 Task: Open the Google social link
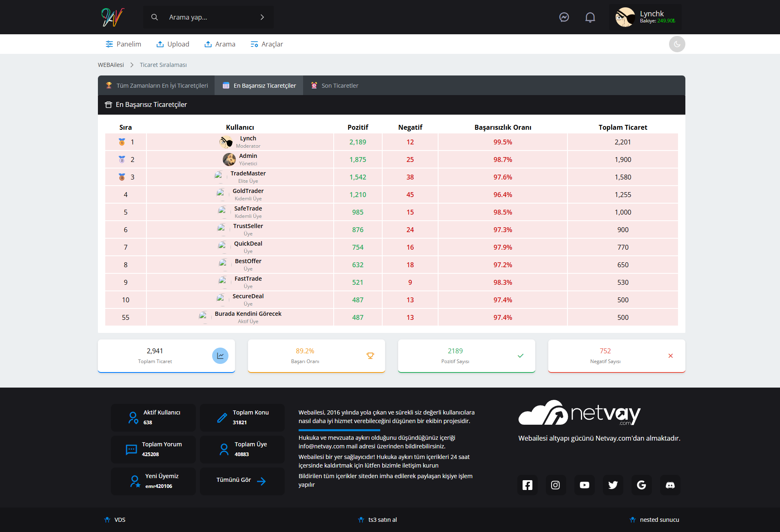click(x=642, y=485)
